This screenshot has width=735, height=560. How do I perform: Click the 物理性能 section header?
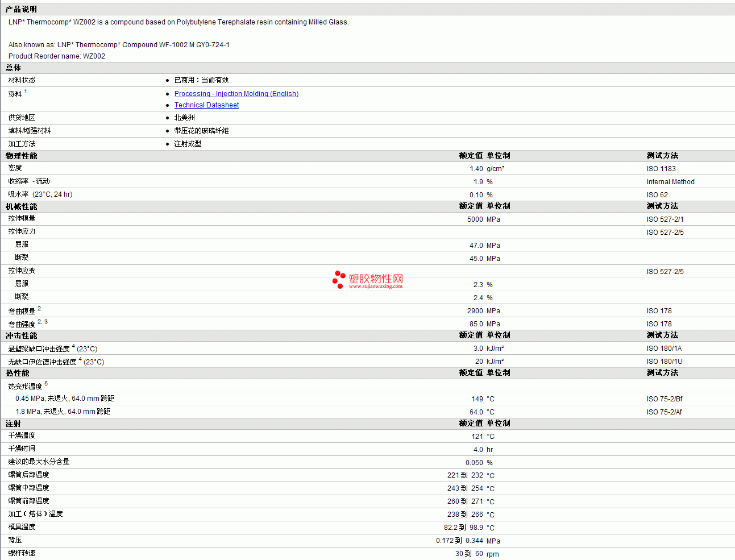point(21,156)
